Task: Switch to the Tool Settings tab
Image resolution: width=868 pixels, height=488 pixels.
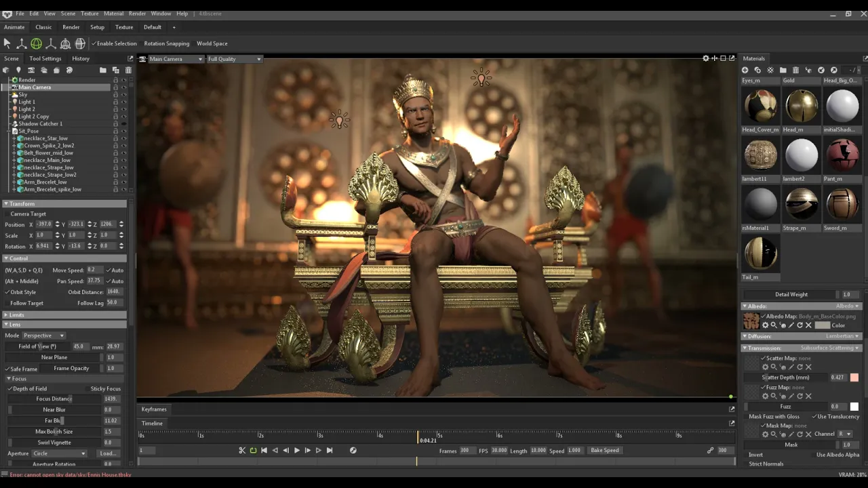Action: [x=45, y=58]
